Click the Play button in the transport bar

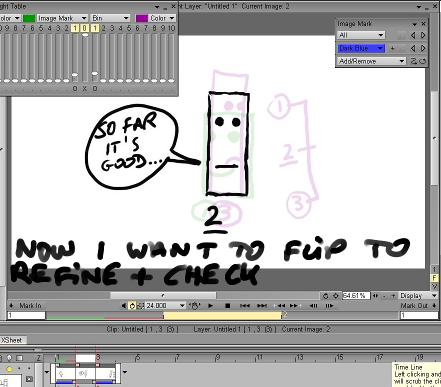click(210, 306)
